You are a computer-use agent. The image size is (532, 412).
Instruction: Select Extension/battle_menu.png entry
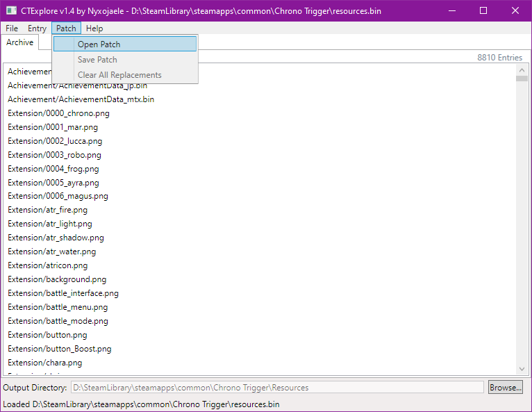coord(58,308)
